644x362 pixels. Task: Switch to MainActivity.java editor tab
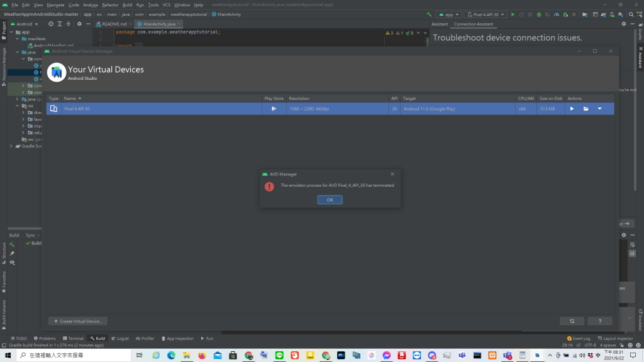point(159,25)
